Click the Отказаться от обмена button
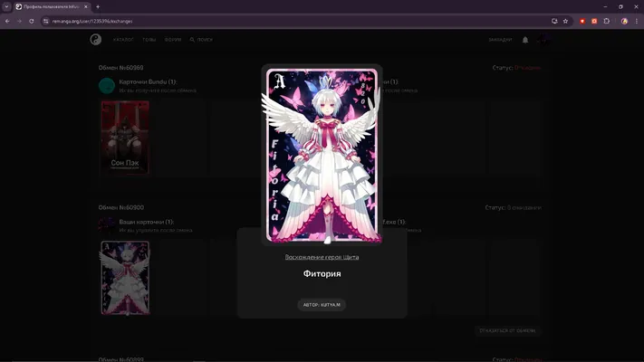 (x=507, y=330)
